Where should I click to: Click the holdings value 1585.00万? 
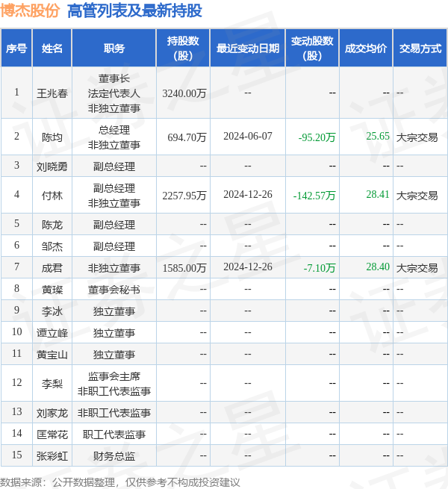(x=184, y=267)
